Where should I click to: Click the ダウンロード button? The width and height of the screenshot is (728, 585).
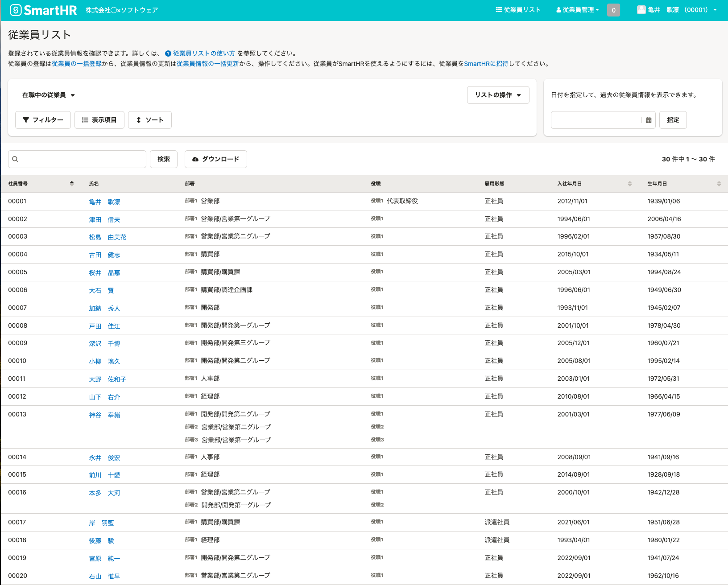216,159
